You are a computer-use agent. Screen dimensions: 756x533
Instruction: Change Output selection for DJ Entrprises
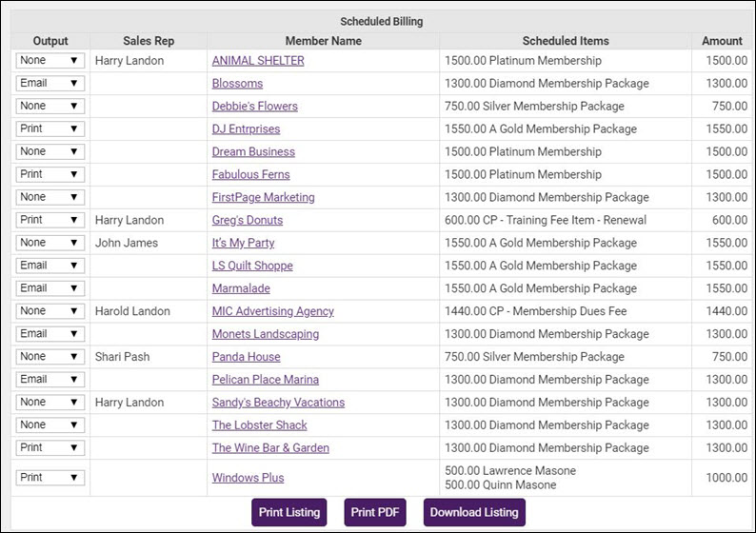tap(50, 129)
